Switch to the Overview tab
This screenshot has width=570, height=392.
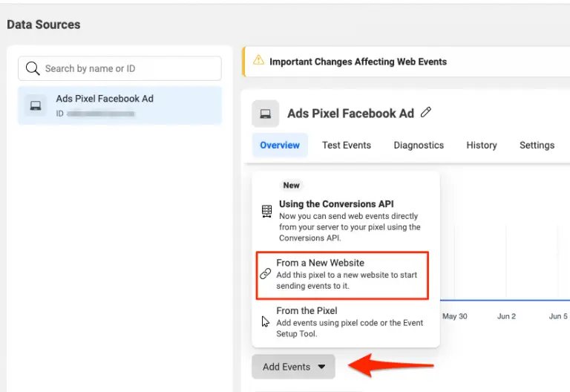coord(280,145)
